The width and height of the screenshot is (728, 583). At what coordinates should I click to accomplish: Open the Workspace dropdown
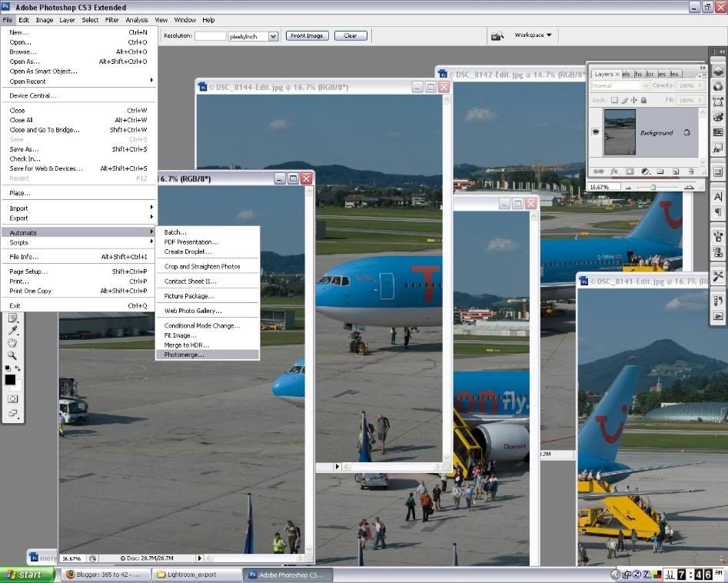click(533, 35)
